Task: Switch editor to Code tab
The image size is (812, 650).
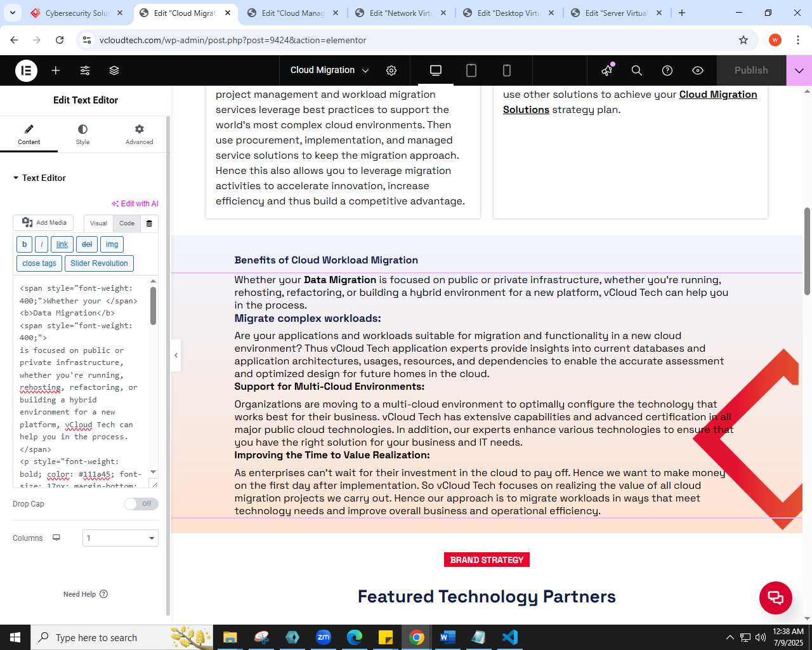Action: [127, 223]
